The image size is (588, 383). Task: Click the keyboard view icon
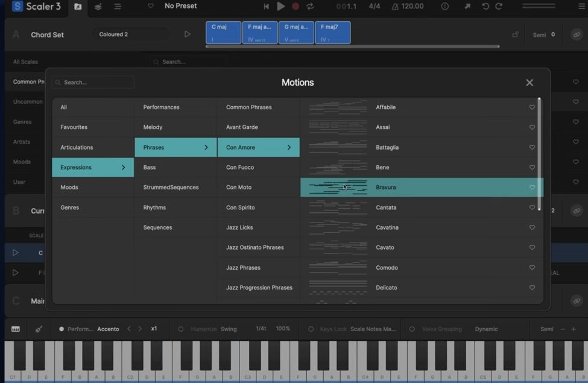pos(16,329)
